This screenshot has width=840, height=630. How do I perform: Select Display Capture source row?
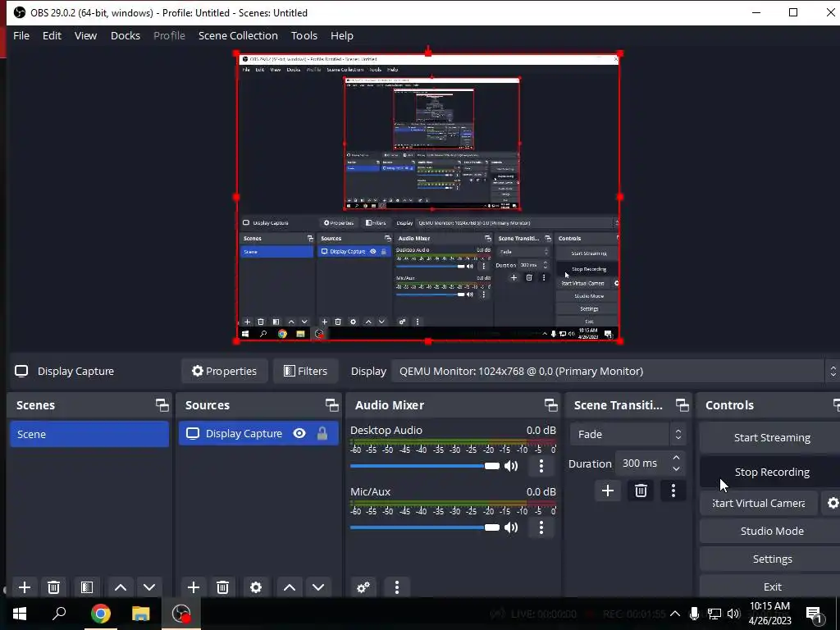(258, 433)
